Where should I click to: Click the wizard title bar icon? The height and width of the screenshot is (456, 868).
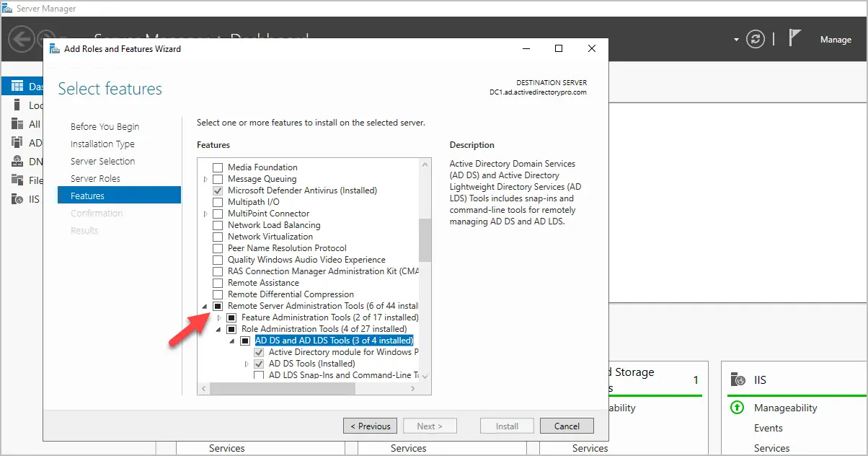click(x=54, y=49)
